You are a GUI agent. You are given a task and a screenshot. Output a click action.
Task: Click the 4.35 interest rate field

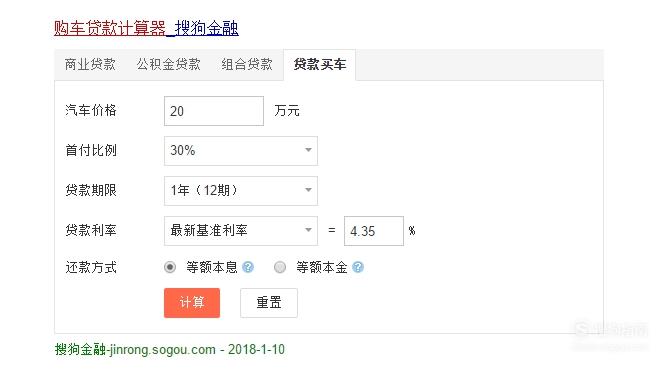pos(374,231)
